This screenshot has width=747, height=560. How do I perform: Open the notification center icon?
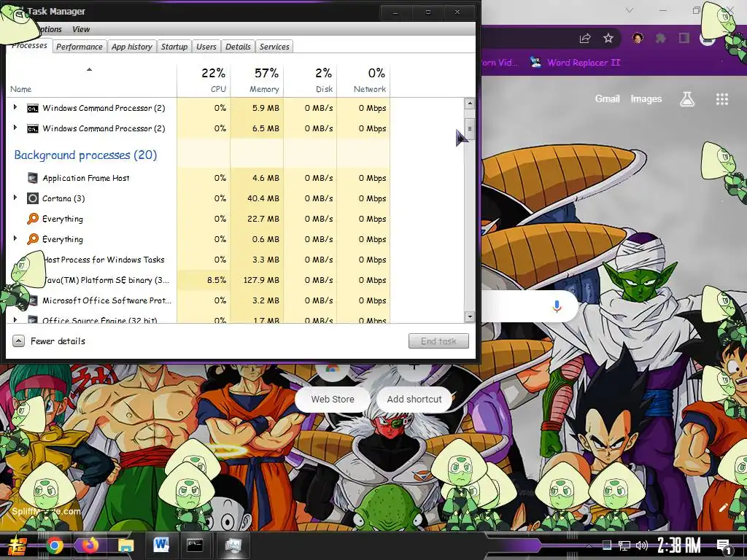pos(724,545)
